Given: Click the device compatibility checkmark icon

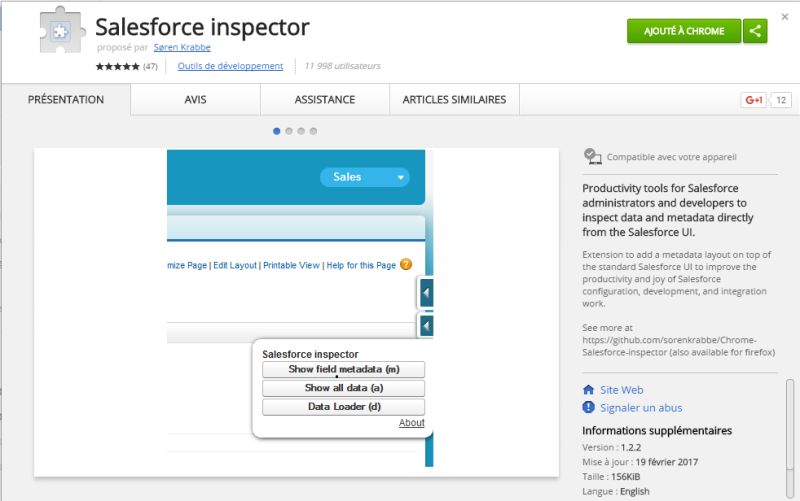Looking at the screenshot, I should 592,156.
